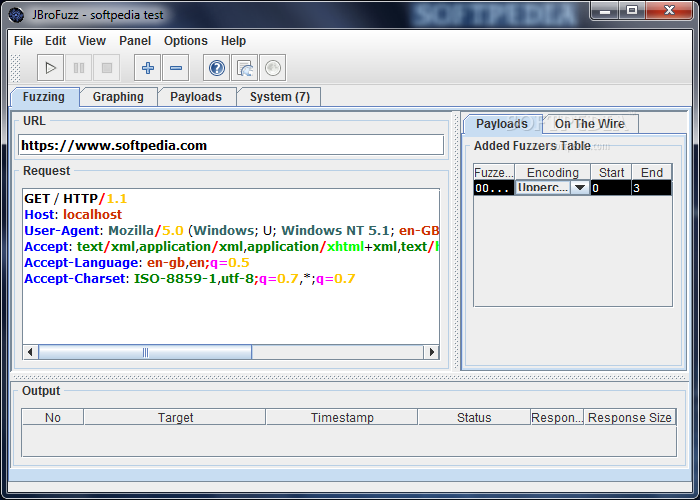Screen dimensions: 700x500
Task: Click the Timestamp column header
Action: click(x=342, y=417)
